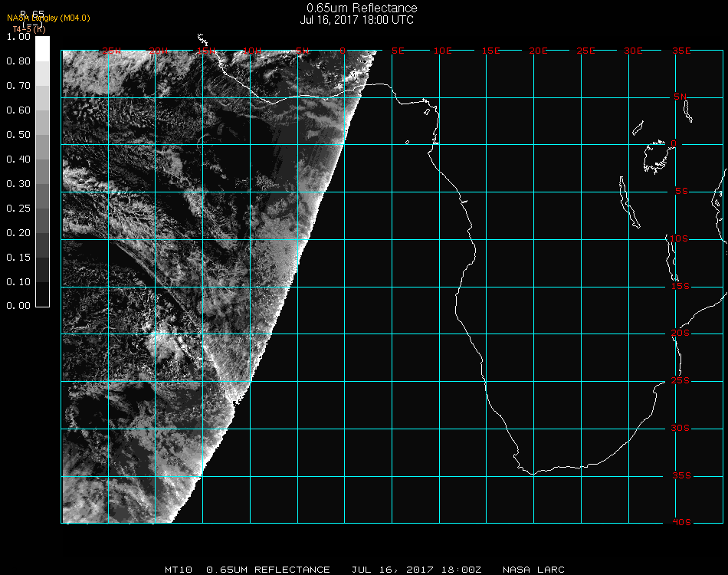Screen dimensions: 728x575
Task: Click the white 1.00 reflectance color band
Action: pyautogui.click(x=43, y=48)
